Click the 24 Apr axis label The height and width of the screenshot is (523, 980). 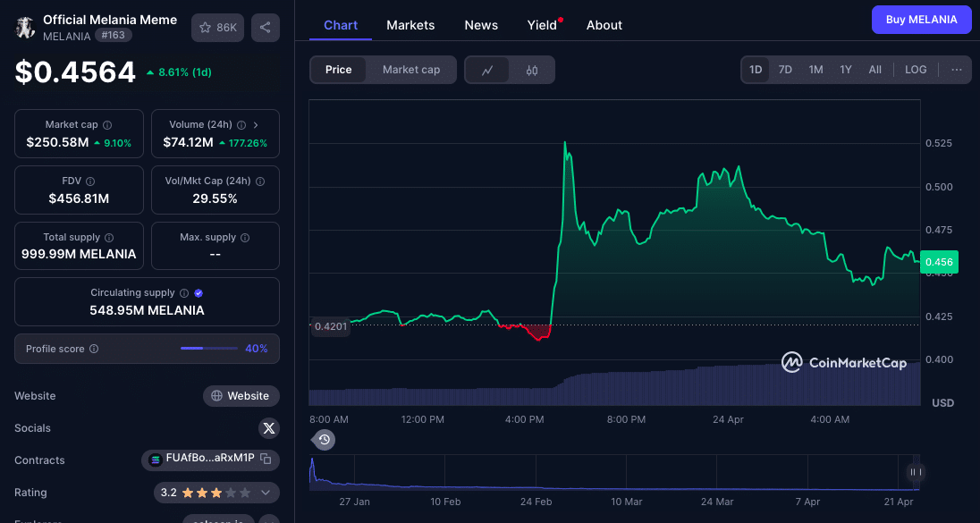728,419
